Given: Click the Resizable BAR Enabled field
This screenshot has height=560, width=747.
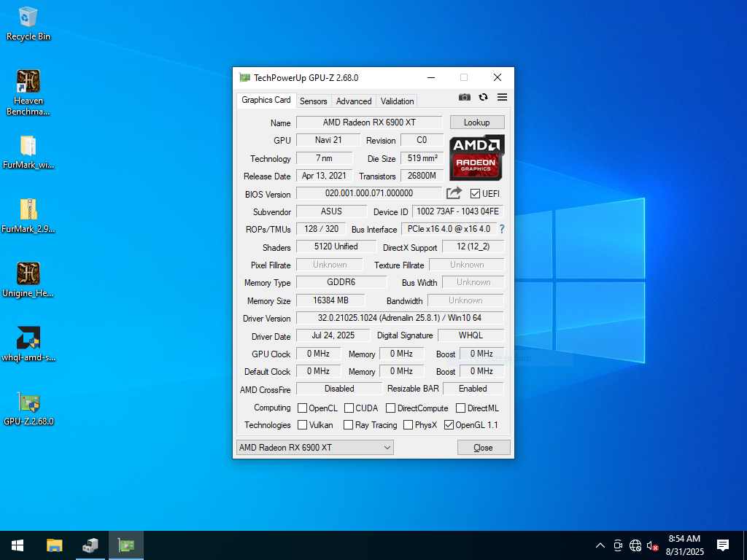Looking at the screenshot, I should coord(473,389).
